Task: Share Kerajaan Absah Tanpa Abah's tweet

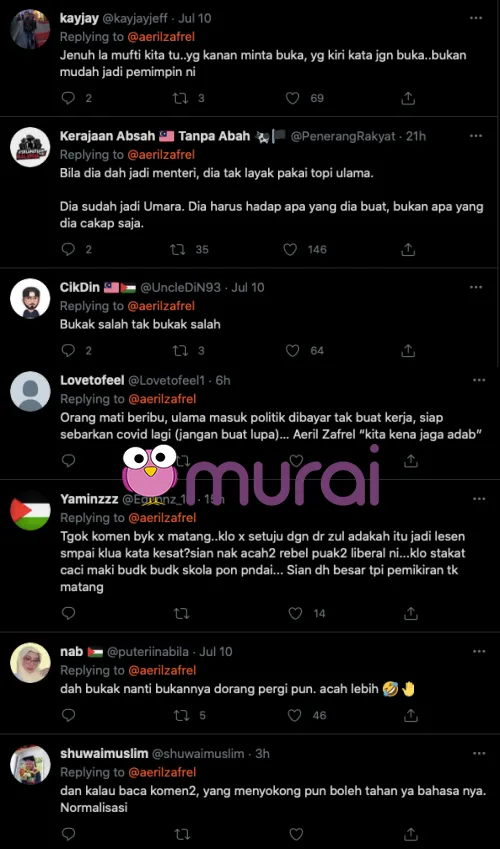Action: click(409, 249)
